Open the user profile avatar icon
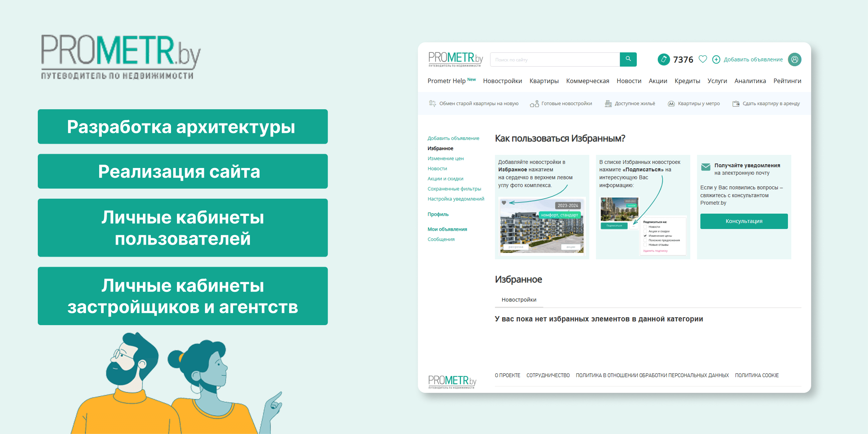Image resolution: width=868 pixels, height=434 pixels. pos(794,59)
